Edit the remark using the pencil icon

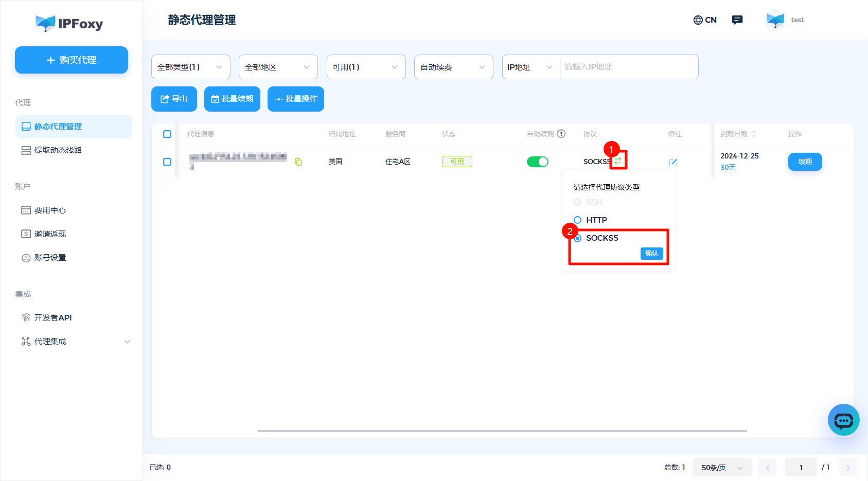click(673, 162)
